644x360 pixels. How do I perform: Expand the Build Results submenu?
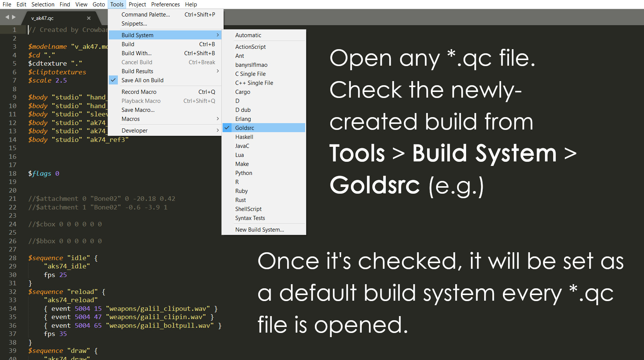tap(137, 71)
